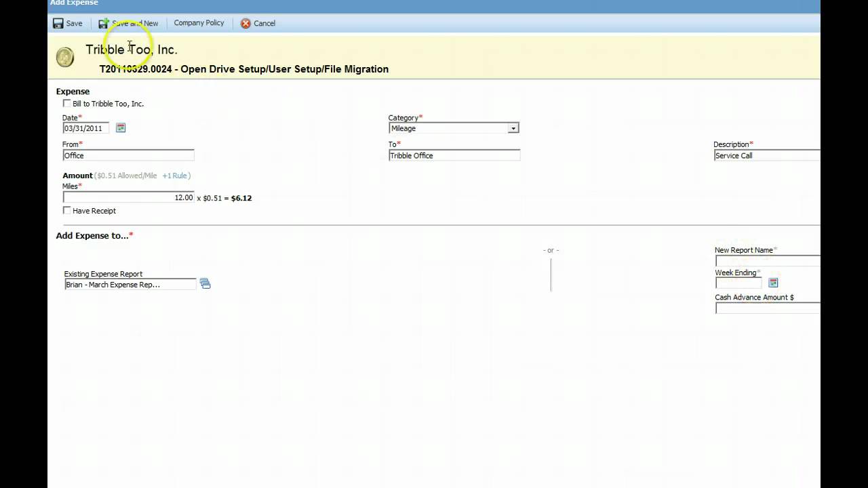Click the Cancel toolbar label
The image size is (868, 488).
point(264,23)
